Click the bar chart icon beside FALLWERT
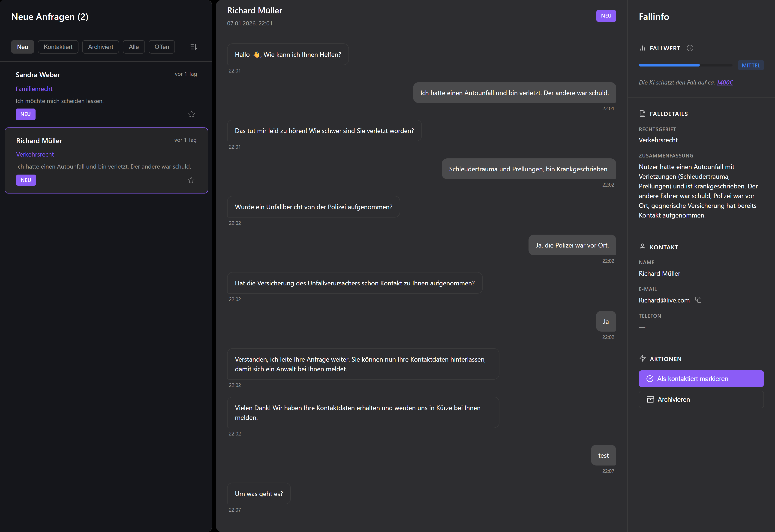The height and width of the screenshot is (532, 775). [x=643, y=48]
